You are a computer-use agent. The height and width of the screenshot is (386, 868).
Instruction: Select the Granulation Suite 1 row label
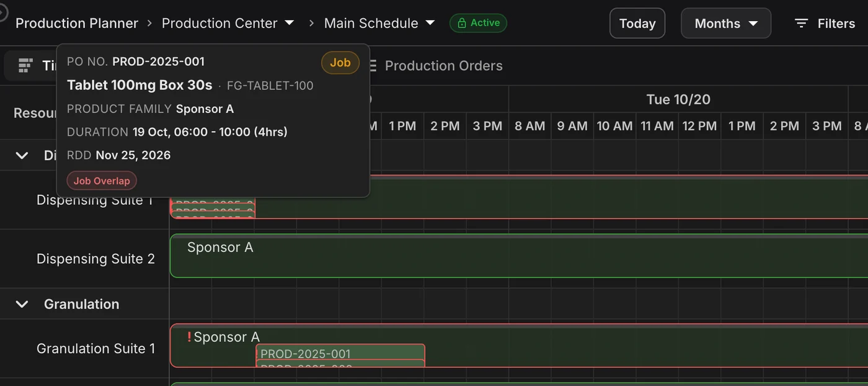click(95, 349)
